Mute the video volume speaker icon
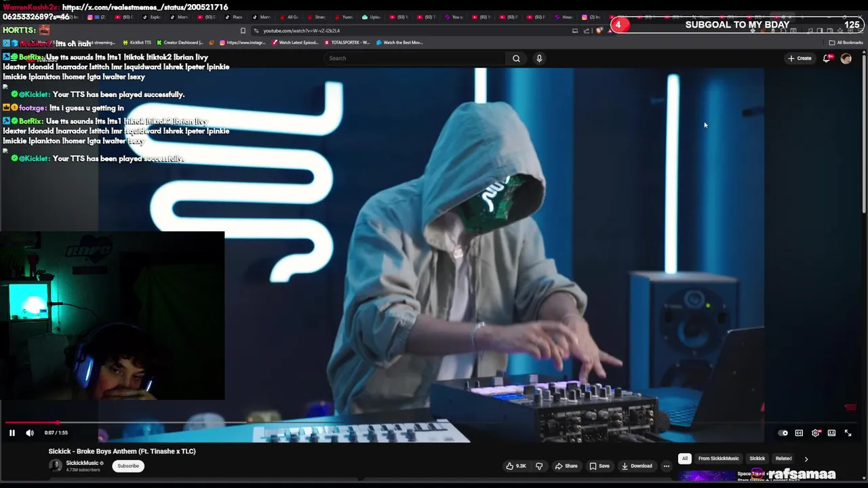This screenshot has width=868, height=488. (30, 433)
